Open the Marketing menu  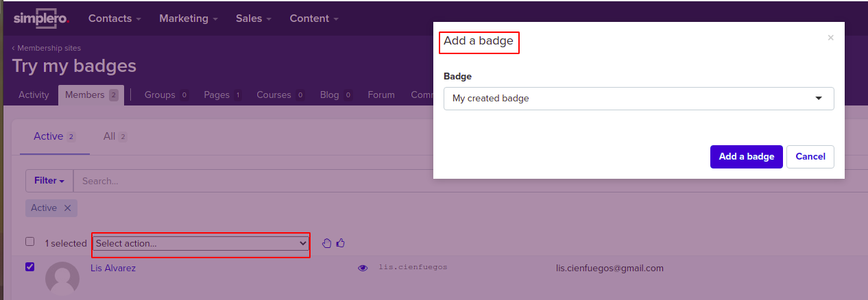click(x=189, y=18)
